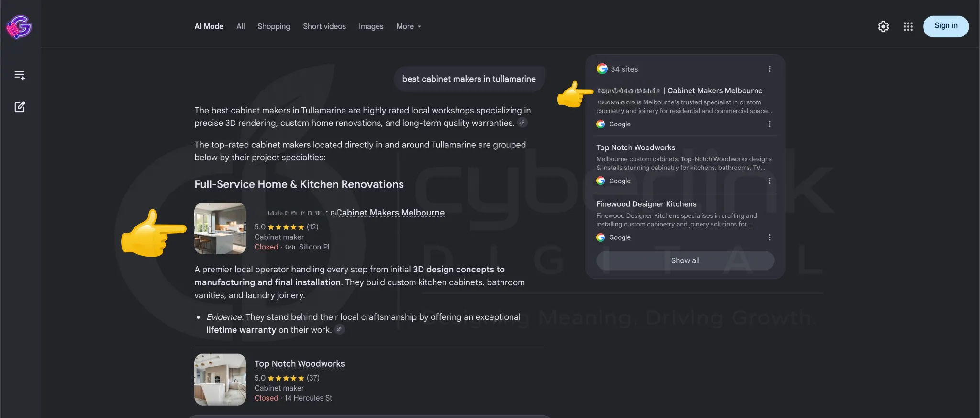Click the Sign in button
Screen dimensions: 980x418
[x=946, y=26]
